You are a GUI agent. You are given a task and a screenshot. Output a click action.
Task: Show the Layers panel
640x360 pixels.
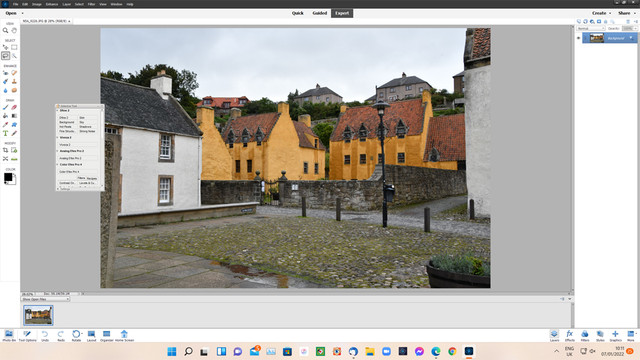(x=554, y=336)
